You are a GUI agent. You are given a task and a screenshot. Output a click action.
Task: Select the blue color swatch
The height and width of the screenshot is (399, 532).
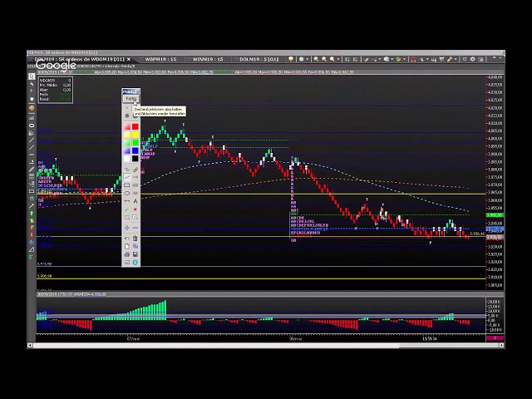point(135,150)
